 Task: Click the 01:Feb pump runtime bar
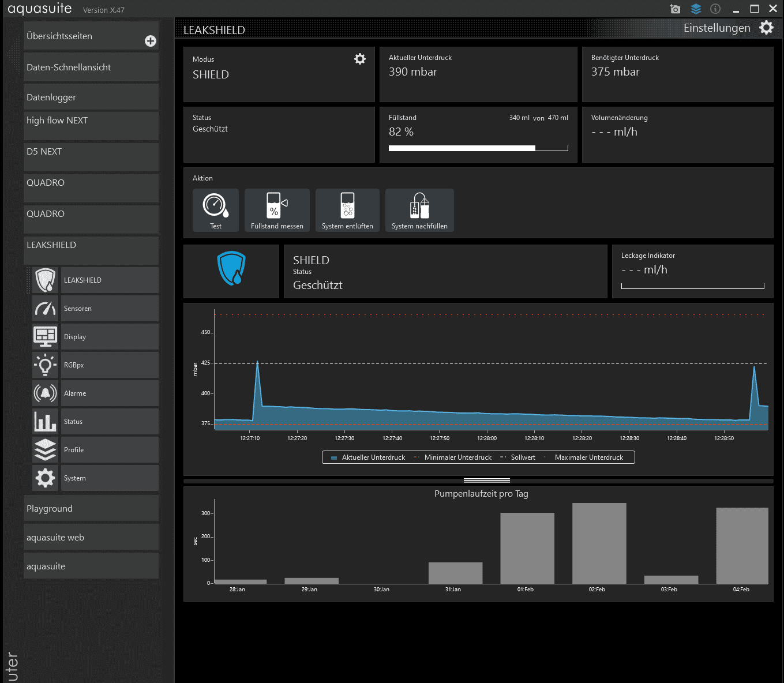[527, 548]
